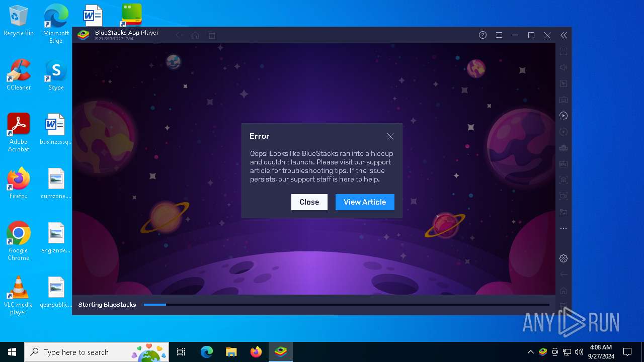This screenshot has width=644, height=362.
Task: Select the englande image file icon
Action: (x=56, y=238)
